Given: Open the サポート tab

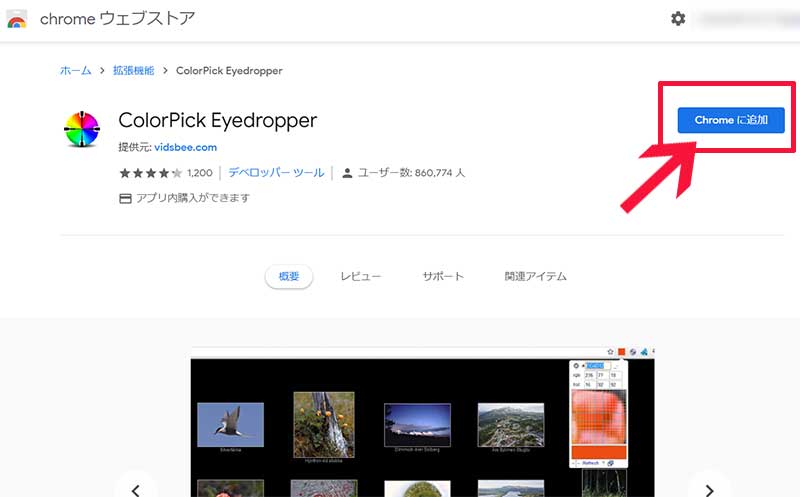Looking at the screenshot, I should click(x=443, y=277).
